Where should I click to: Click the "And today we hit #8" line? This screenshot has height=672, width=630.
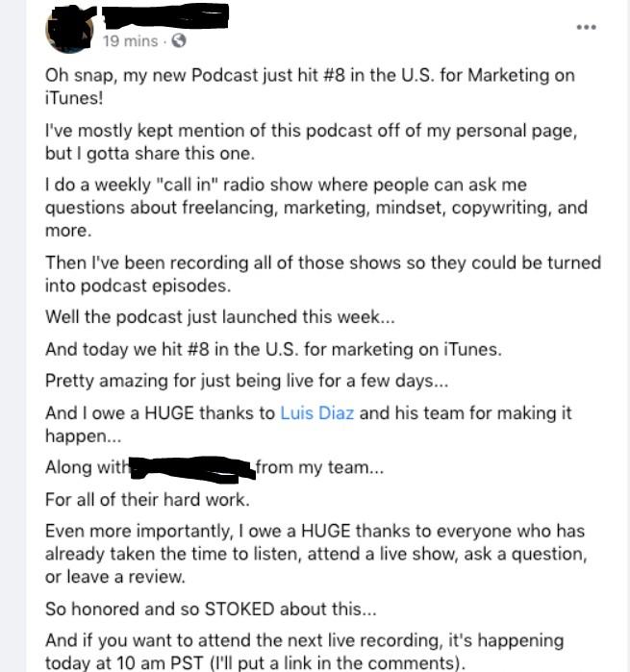[273, 350]
